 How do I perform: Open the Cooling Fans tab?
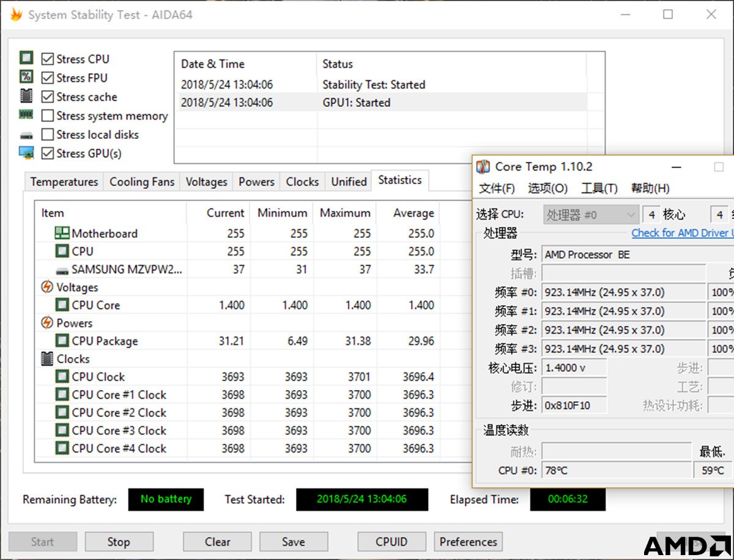click(142, 182)
